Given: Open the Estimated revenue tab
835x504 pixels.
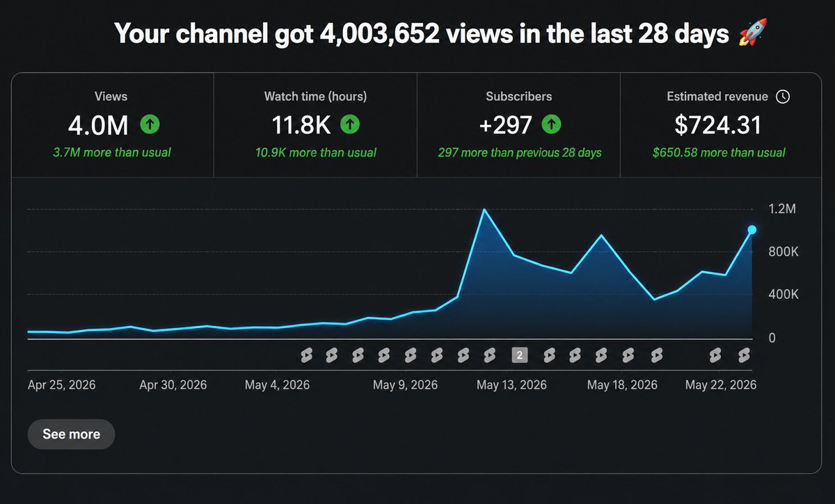Looking at the screenshot, I should (x=722, y=125).
